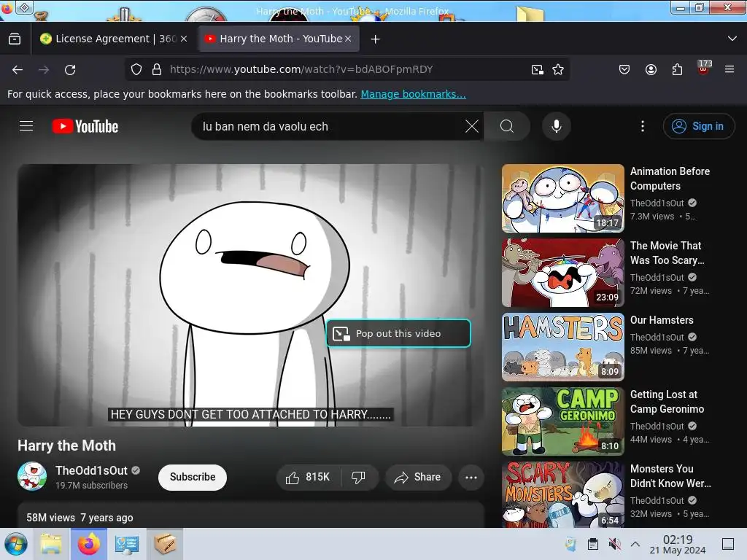Open the package box taskbar app
747x560 pixels.
coord(165,544)
